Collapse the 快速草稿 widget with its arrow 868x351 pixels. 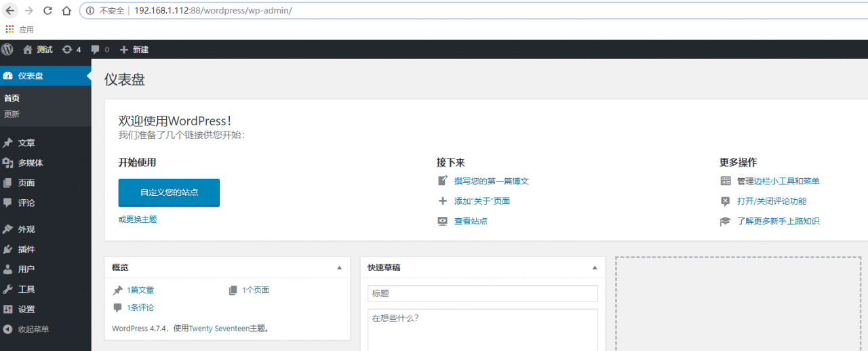(595, 268)
